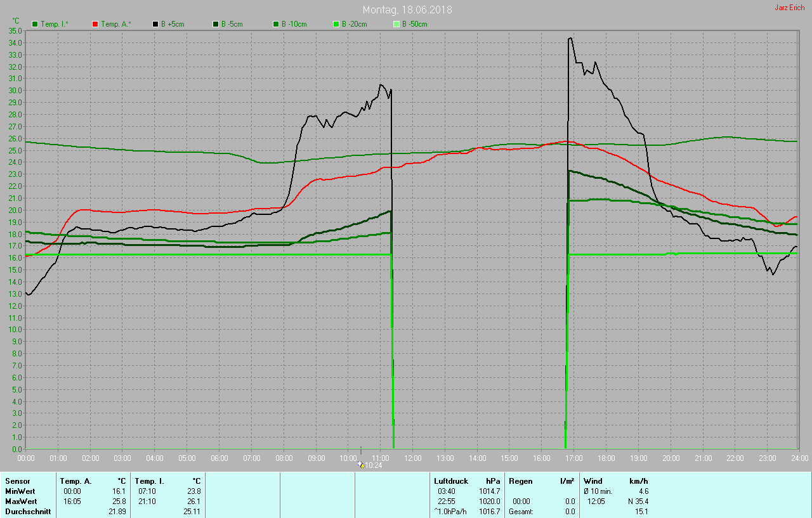The width and height of the screenshot is (812, 518).
Task: Click the '16:05' time of maximum Temp. A.
Action: 72,502
